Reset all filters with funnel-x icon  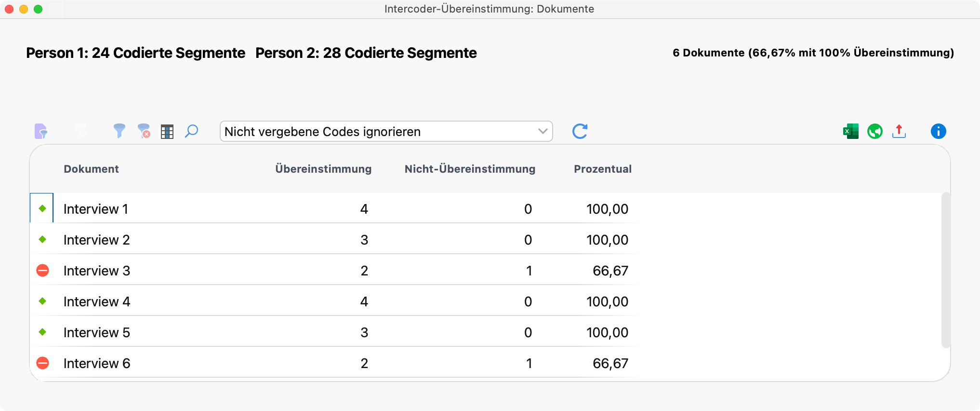click(144, 131)
